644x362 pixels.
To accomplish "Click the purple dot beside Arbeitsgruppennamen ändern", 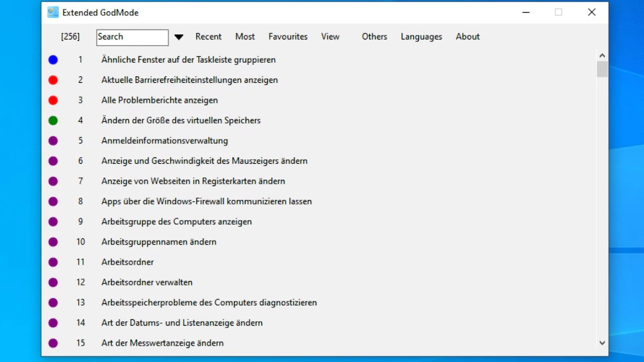I will click(x=53, y=242).
